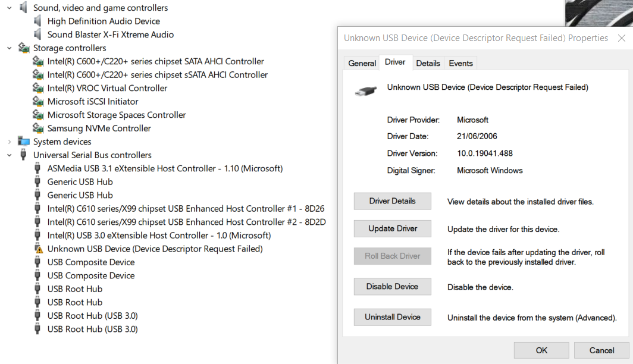633x364 pixels.
Task: Click the High Definition Audio Device icon
Action: pos(38,21)
